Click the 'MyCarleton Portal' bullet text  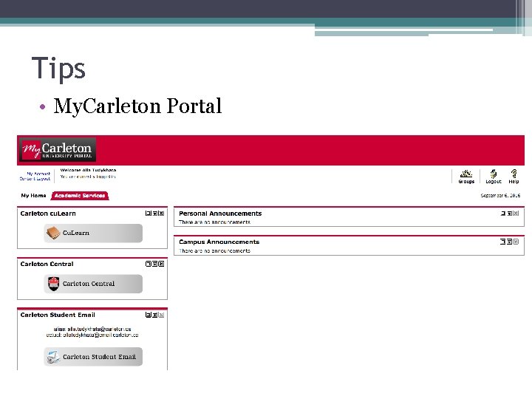(x=137, y=106)
